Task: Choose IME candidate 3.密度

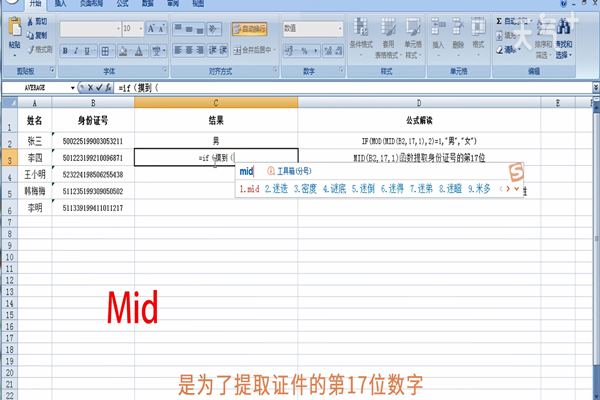Action: (305, 189)
